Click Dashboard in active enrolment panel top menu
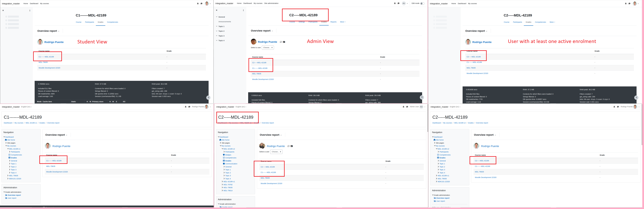This screenshot has height=209, width=644. tap(462, 4)
